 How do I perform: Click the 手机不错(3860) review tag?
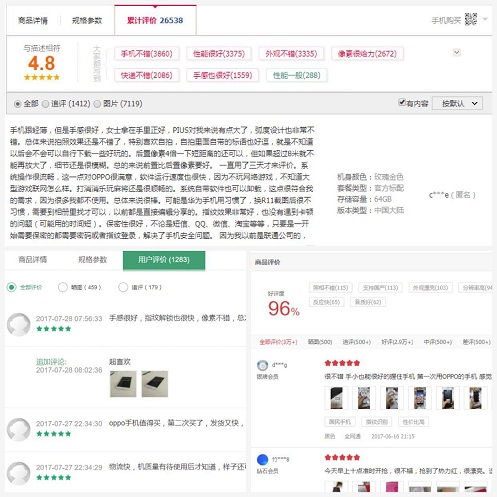pos(147,54)
